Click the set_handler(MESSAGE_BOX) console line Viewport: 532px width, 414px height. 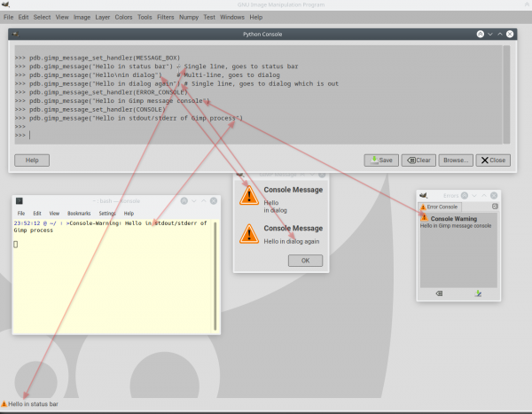98,58
